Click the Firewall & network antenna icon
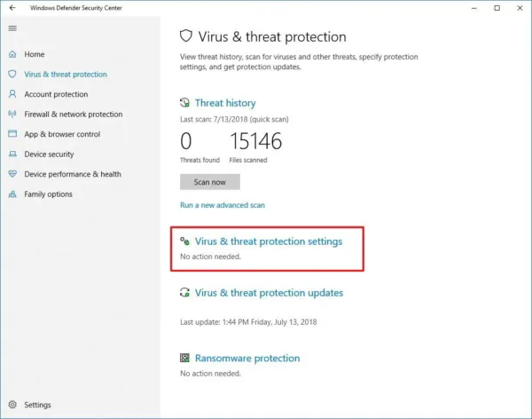Screen dimensions: 532x419 (x=12, y=114)
